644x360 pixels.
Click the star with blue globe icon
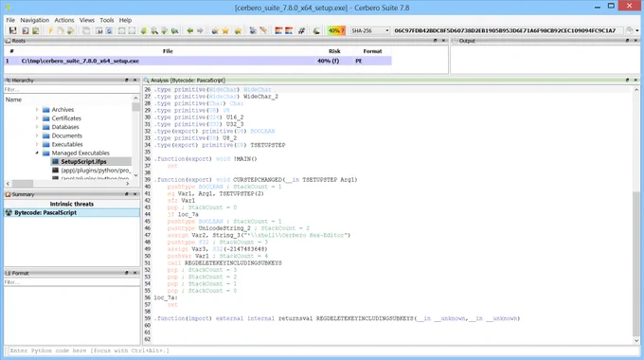coord(215,30)
